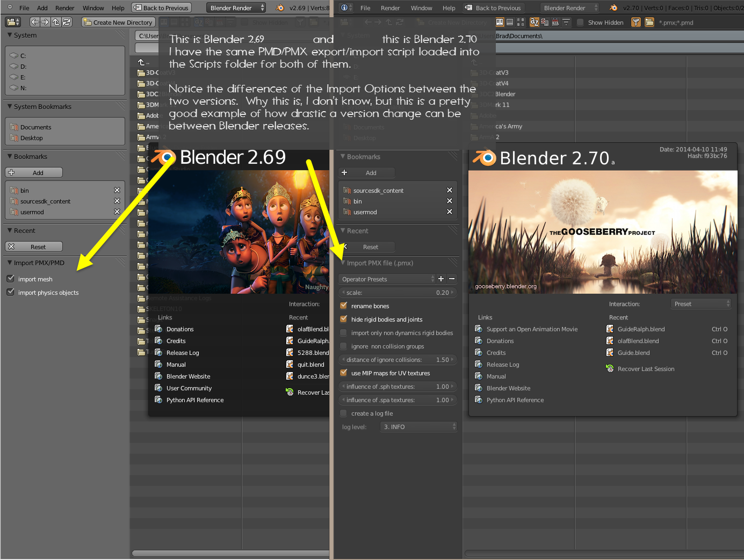Open the Blender Render engine dropdown in 2.70

click(x=569, y=8)
